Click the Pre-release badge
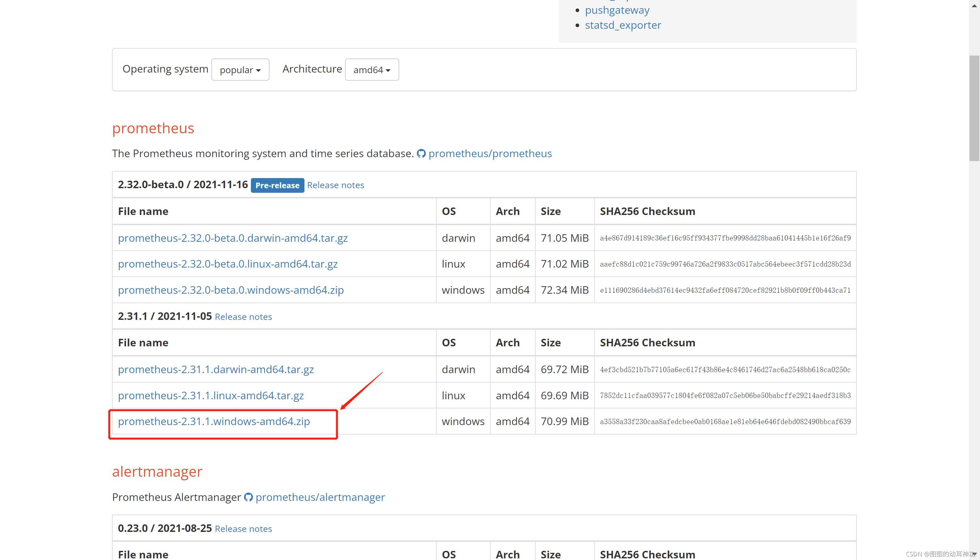Image resolution: width=980 pixels, height=560 pixels. tap(277, 185)
